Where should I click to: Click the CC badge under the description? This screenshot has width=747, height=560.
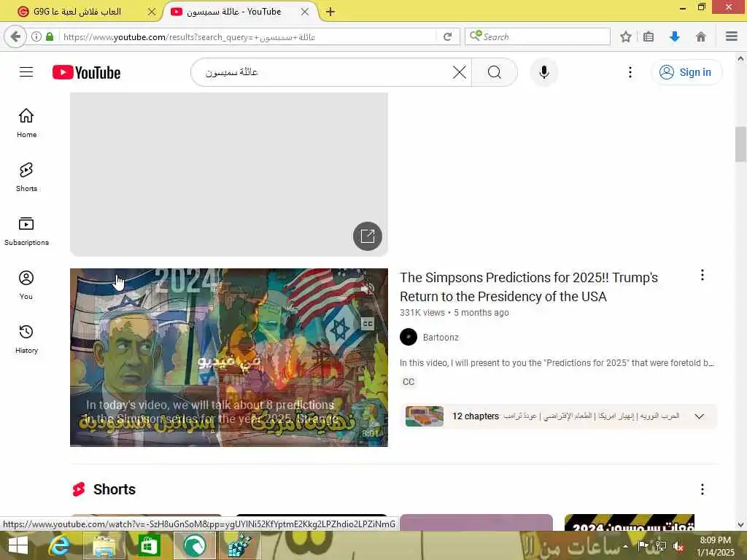click(409, 382)
